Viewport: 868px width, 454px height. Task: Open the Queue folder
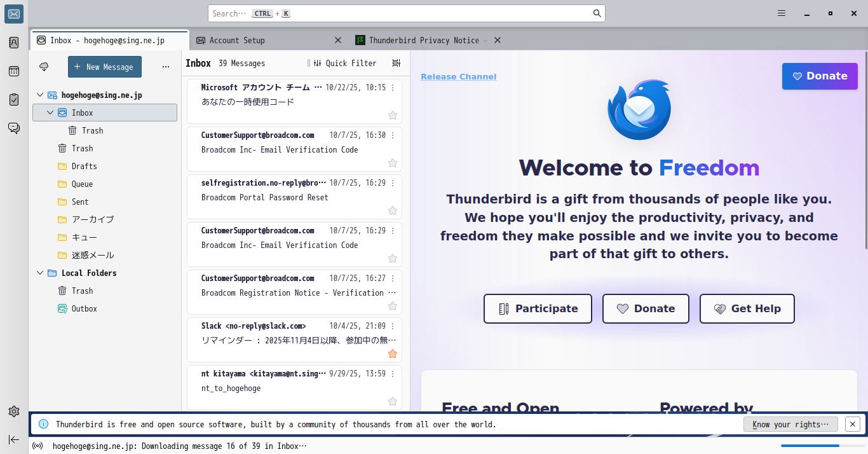105,184
